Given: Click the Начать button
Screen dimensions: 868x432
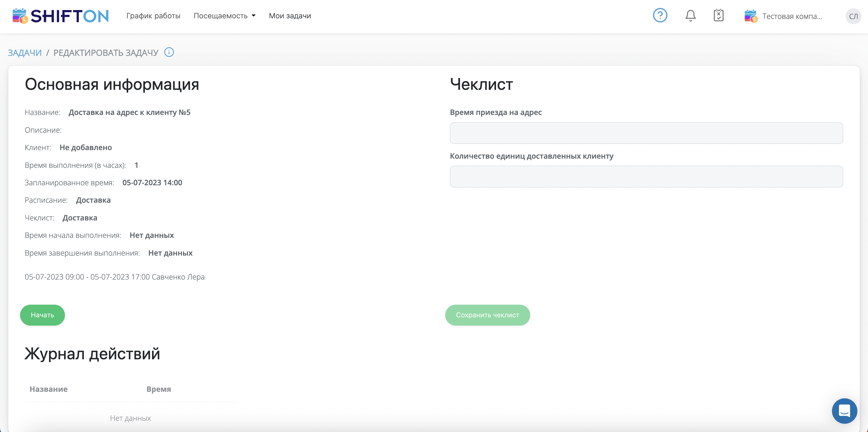Looking at the screenshot, I should point(43,315).
